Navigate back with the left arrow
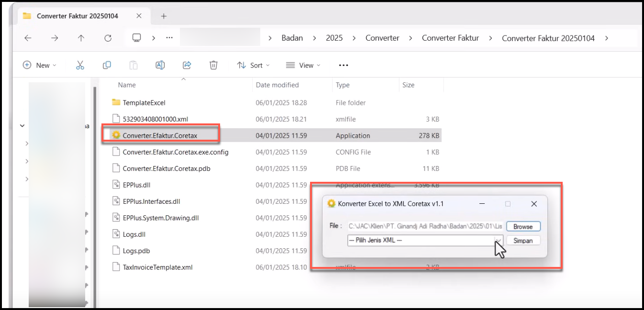644x310 pixels. tap(28, 38)
